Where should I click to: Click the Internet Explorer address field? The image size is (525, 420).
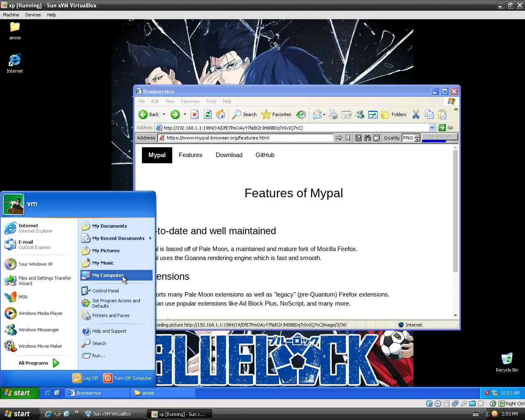(292, 128)
